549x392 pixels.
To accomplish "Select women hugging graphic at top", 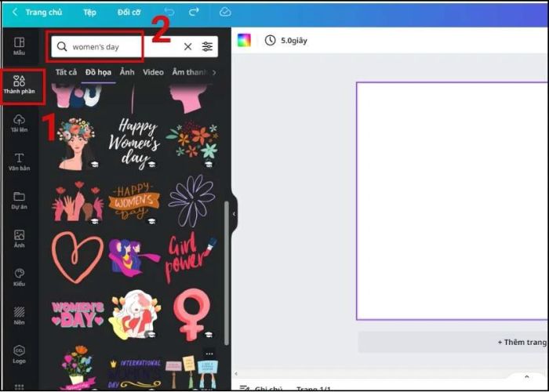I will coord(78,96).
